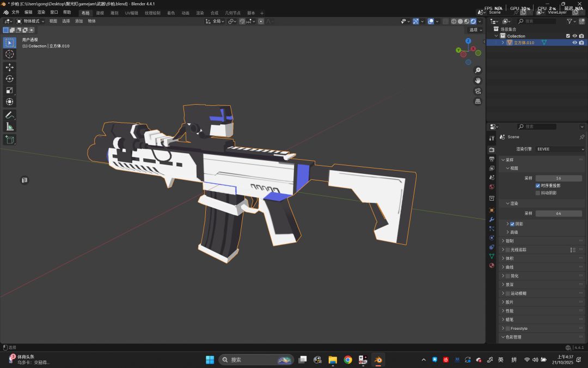Open the 编辑 menu
588x368 pixels.
[28, 12]
